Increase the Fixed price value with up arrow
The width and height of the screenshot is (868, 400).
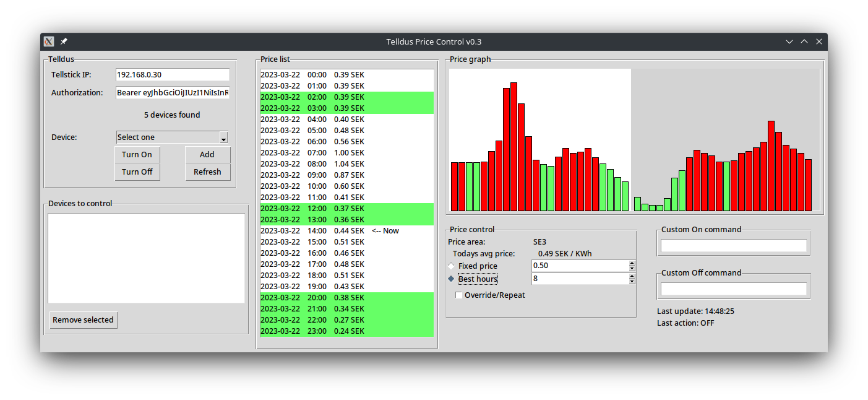632,263
